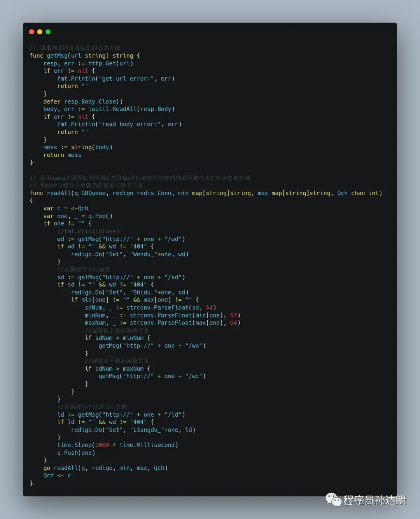
Task: Click the commented //fmt.Println(one) line
Action: 88,231
